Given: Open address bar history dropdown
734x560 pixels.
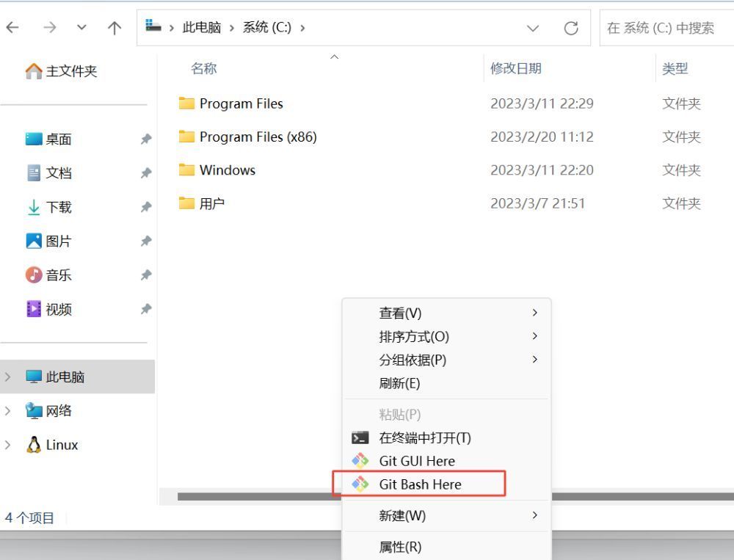Looking at the screenshot, I should tap(533, 28).
